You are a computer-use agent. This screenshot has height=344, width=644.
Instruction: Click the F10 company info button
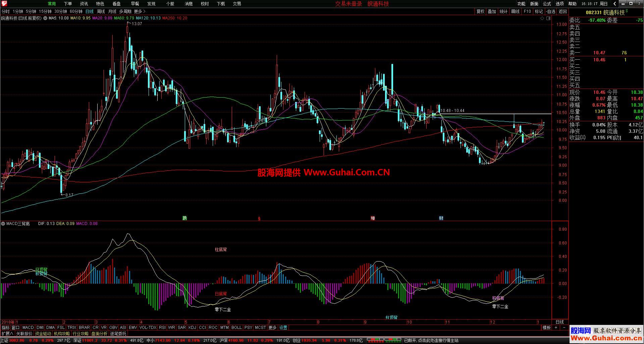coord(527,11)
